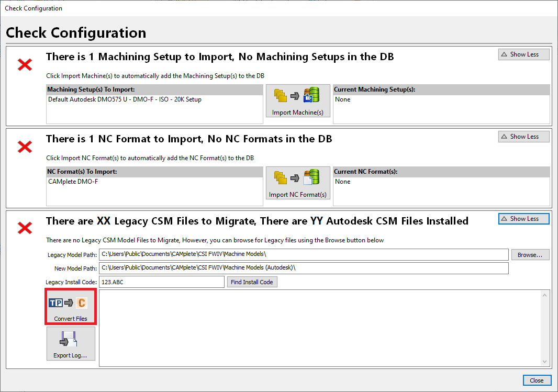The width and height of the screenshot is (558, 392).
Task: Click the Import NC Format(s) icon button
Action: coord(298,183)
